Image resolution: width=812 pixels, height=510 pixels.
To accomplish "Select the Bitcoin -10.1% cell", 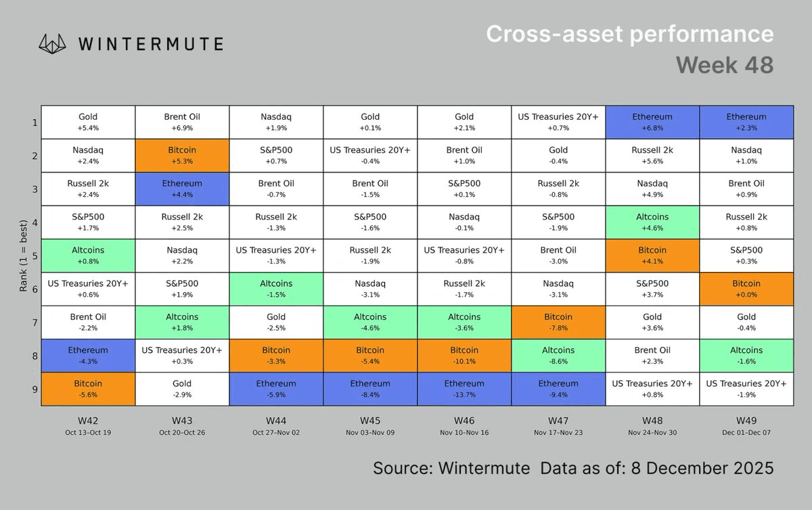I will point(464,356).
